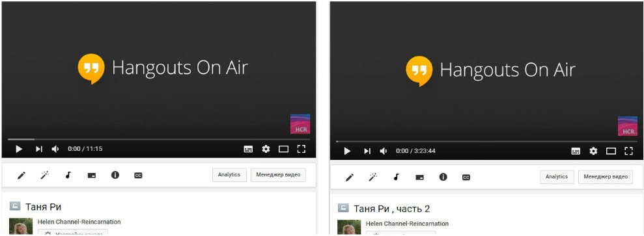Toggle theater mode in left player
The image size is (644, 236).
pyautogui.click(x=283, y=149)
